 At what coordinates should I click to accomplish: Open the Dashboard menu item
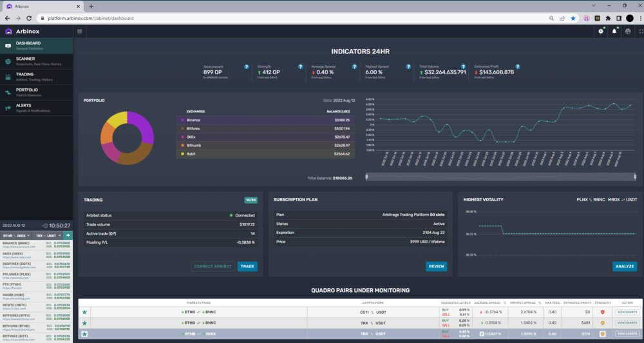point(37,46)
